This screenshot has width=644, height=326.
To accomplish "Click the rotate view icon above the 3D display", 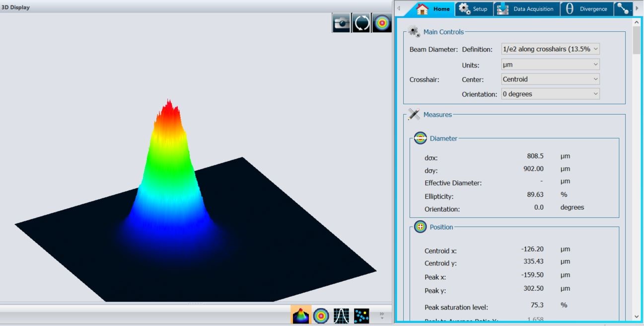I will point(361,22).
